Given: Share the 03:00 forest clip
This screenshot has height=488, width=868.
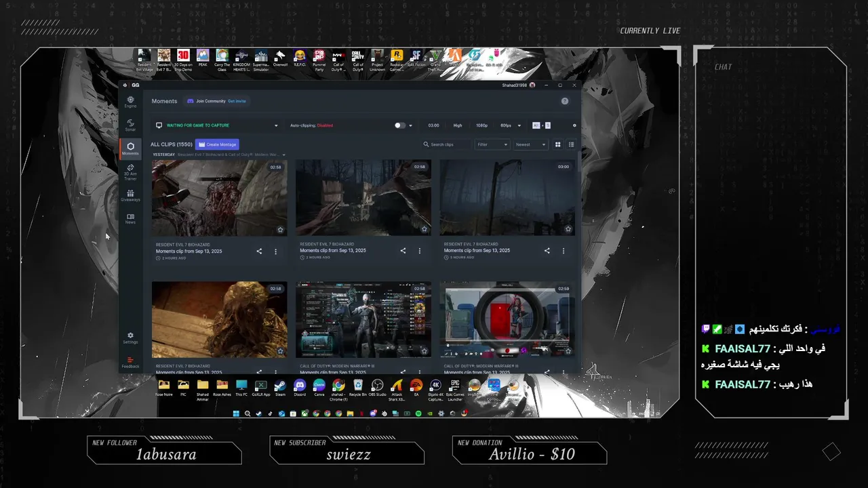Looking at the screenshot, I should pos(547,251).
